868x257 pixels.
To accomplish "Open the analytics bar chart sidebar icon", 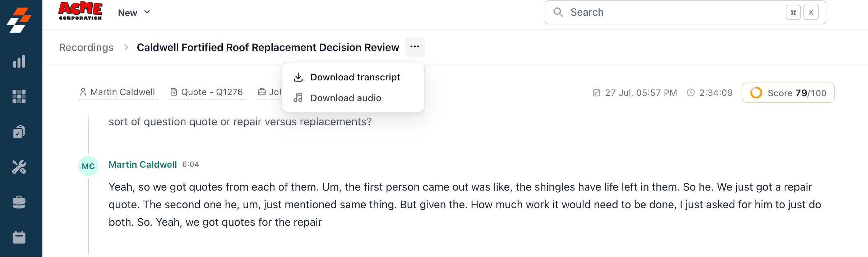I will point(19,61).
